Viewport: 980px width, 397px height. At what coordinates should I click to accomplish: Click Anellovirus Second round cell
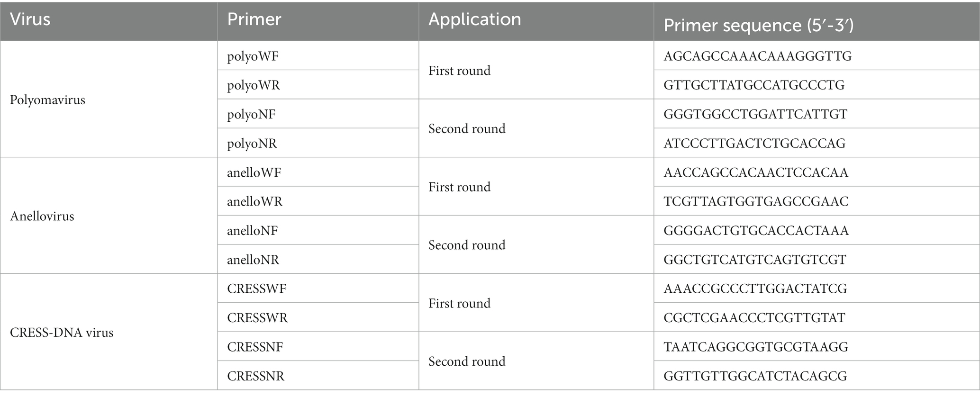coord(536,245)
